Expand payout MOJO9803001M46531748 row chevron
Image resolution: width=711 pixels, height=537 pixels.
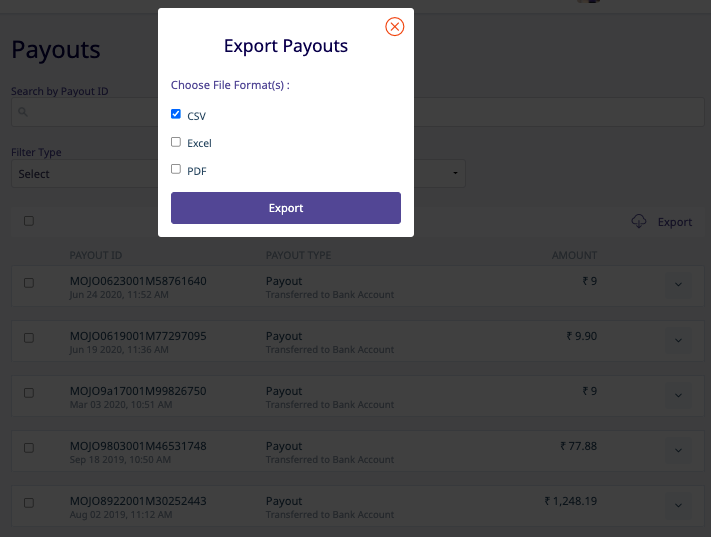tap(678, 450)
